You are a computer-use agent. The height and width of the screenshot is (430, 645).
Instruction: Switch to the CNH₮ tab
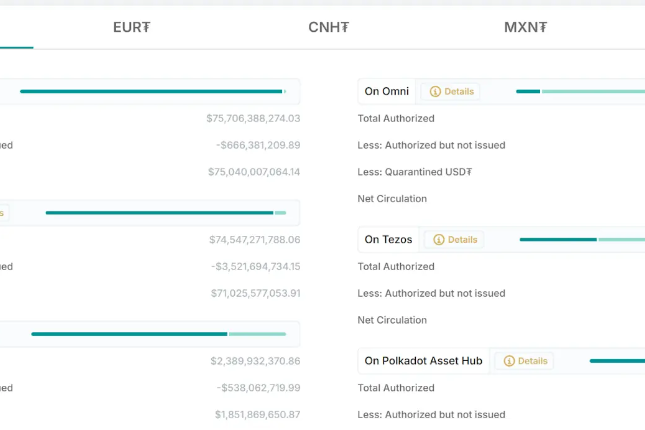pyautogui.click(x=328, y=27)
